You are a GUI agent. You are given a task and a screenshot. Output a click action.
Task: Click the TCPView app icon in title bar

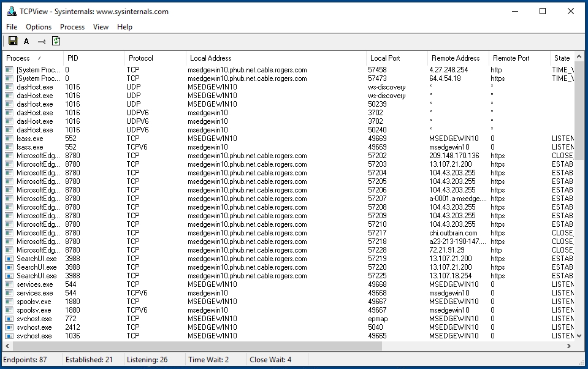click(11, 11)
